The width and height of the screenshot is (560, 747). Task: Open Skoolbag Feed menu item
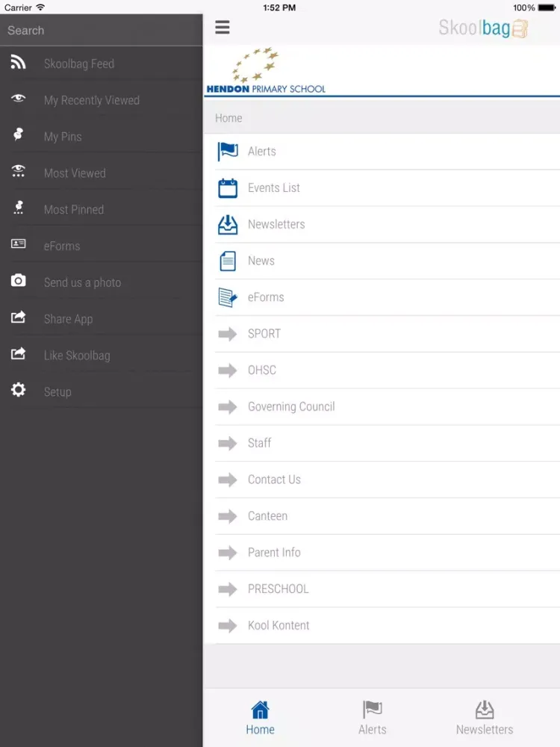tap(101, 63)
